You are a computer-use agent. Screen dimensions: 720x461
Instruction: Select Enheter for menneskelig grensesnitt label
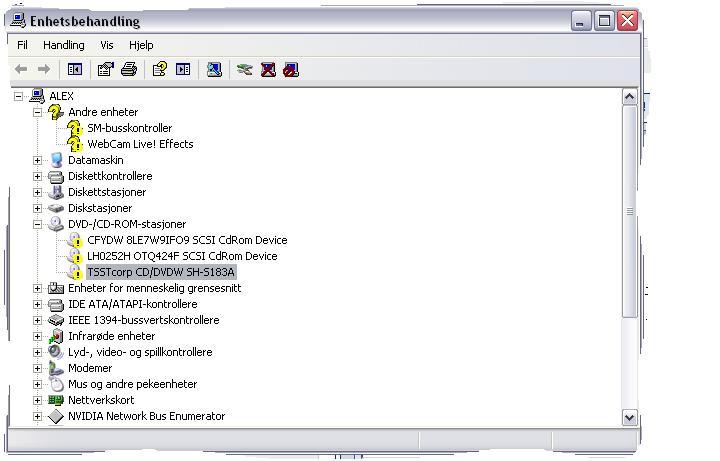point(154,288)
